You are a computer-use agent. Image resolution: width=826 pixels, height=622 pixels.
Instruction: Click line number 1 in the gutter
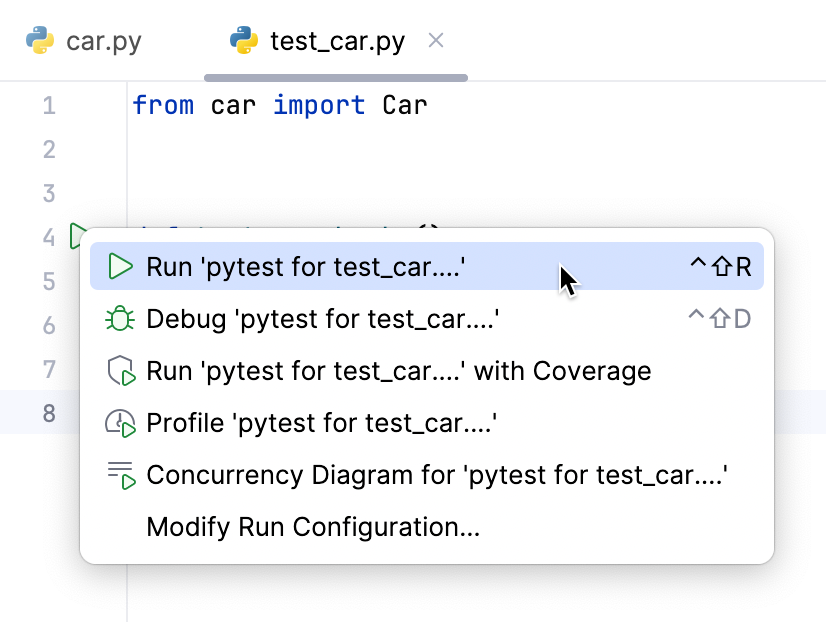tap(49, 105)
